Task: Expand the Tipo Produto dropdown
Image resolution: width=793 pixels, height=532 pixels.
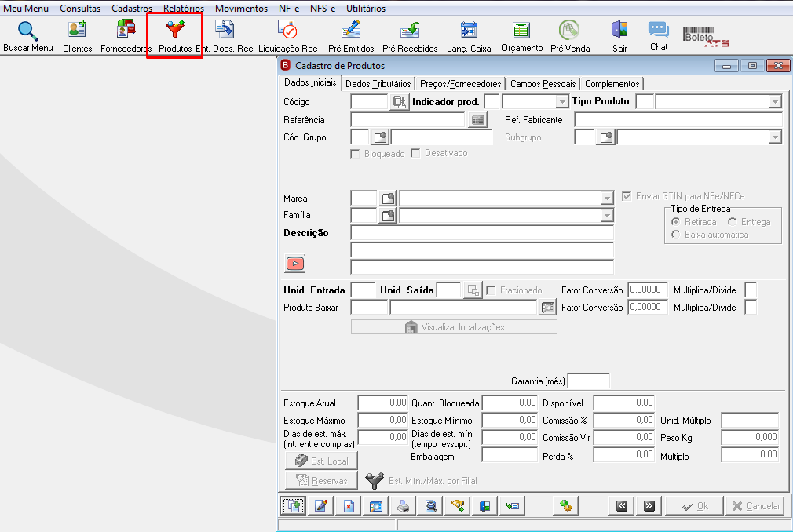Action: coord(775,101)
